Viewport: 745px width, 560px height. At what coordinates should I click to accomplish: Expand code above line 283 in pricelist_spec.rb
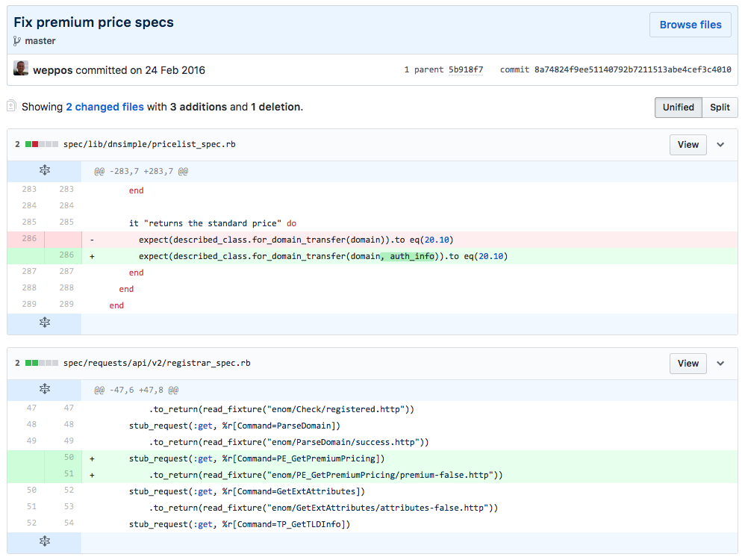pos(45,171)
